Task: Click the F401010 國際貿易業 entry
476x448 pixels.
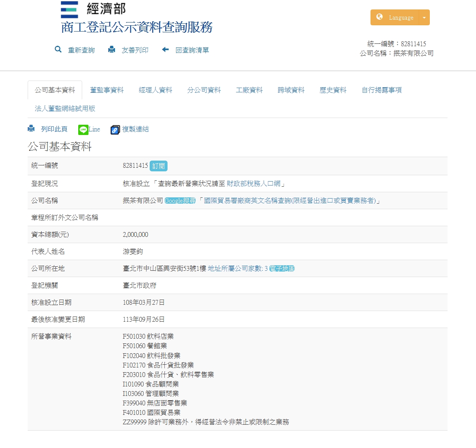Action: click(152, 412)
